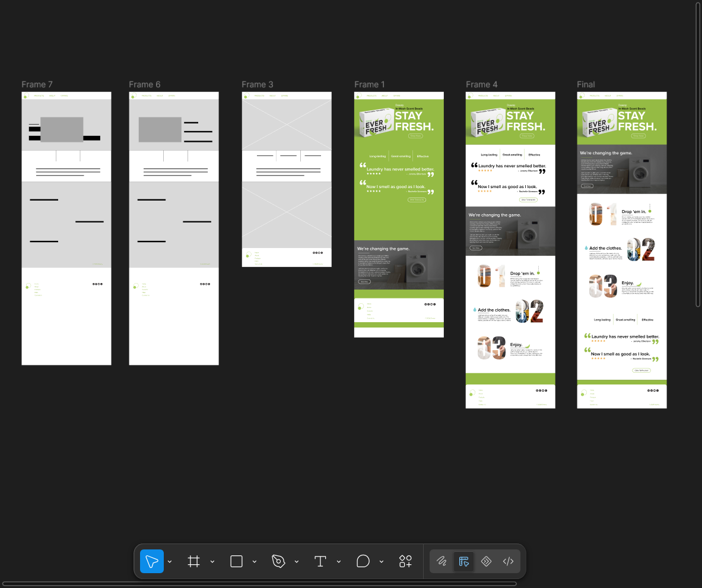
Task: Click 'Drop 'em in.' text in Frame 4
Action: pyautogui.click(x=522, y=274)
